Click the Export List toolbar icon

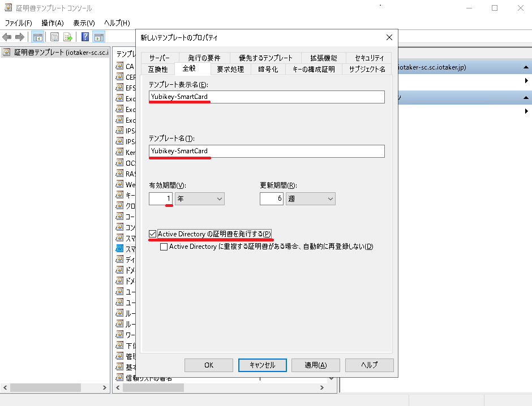pos(68,37)
